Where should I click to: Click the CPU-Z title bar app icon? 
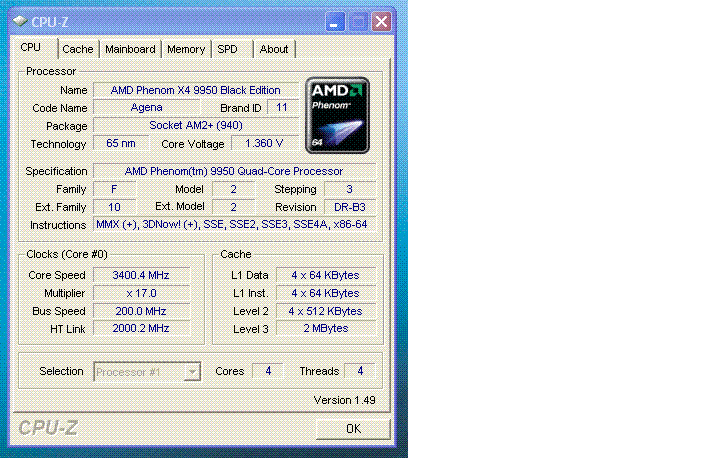click(x=20, y=21)
